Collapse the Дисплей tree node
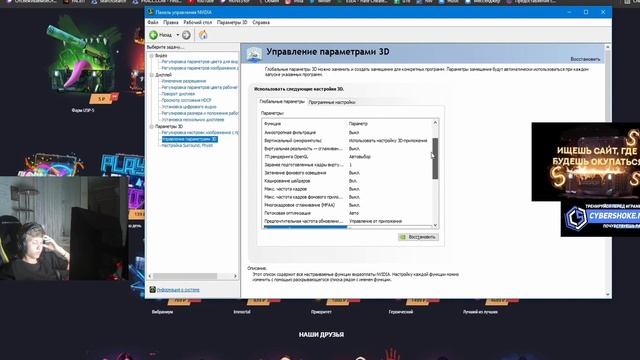This screenshot has height=360, width=640. [151, 75]
